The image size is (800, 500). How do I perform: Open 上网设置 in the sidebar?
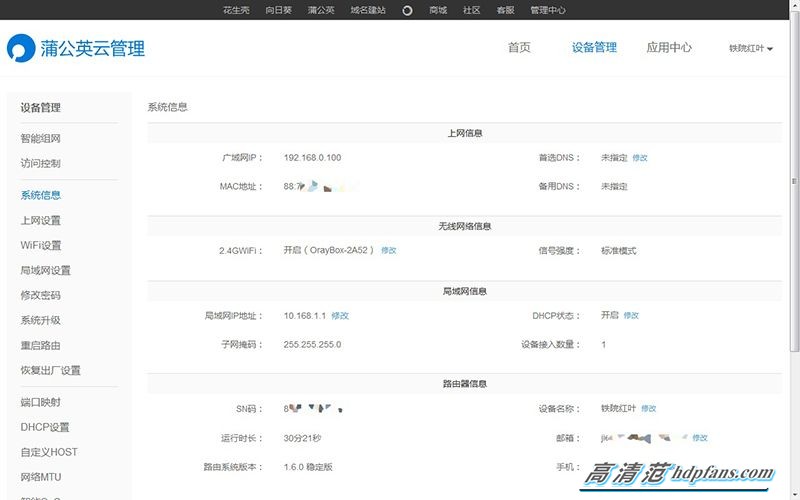tap(40, 220)
